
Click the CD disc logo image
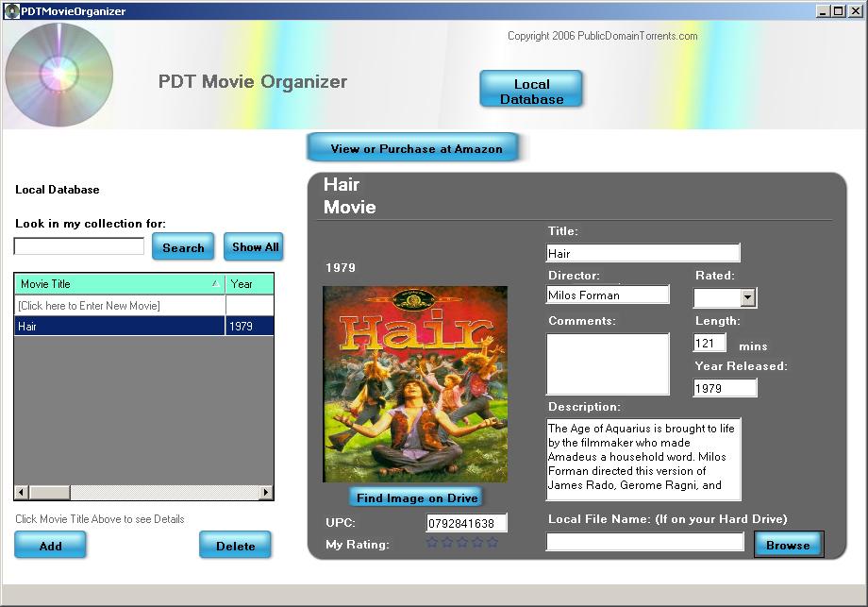(58, 75)
